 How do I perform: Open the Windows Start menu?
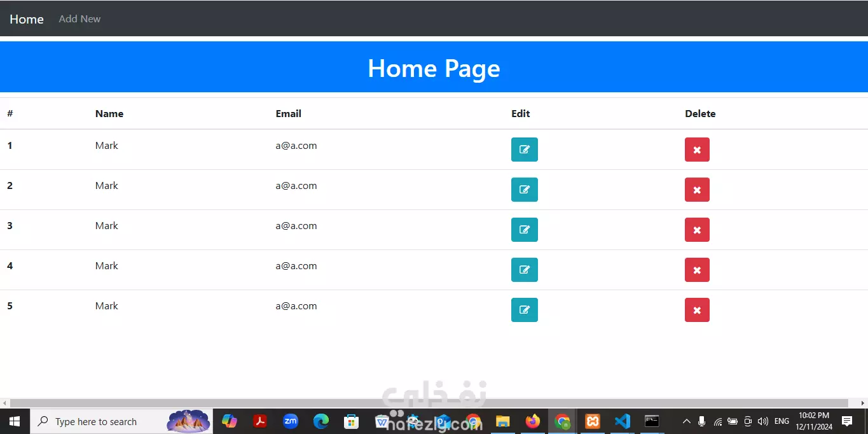(15, 421)
